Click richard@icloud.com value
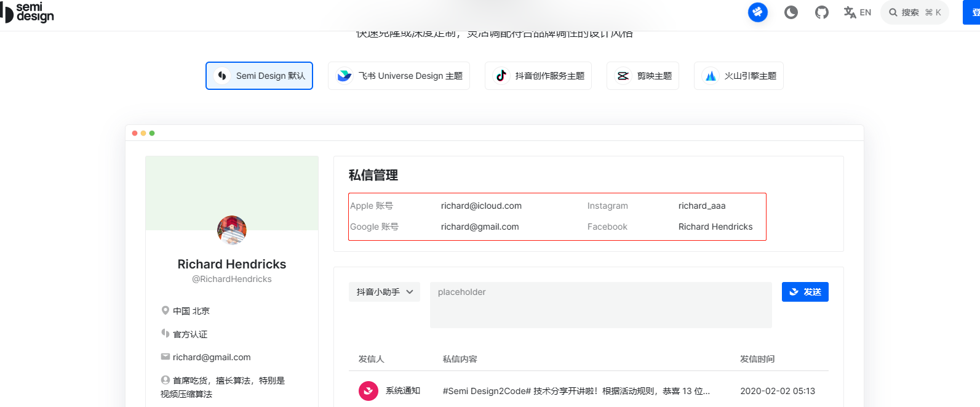The image size is (980, 407). point(481,206)
